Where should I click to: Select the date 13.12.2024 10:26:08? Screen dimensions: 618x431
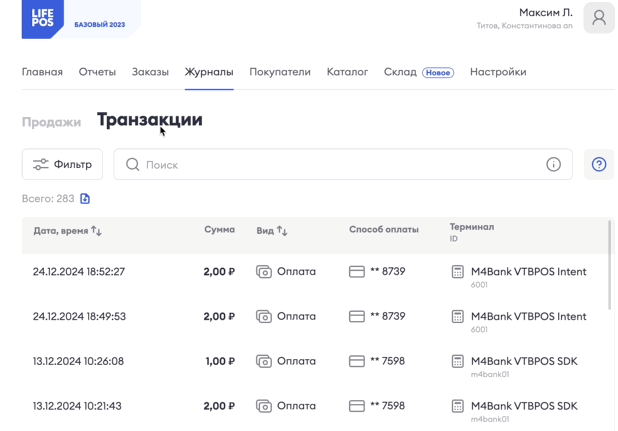(x=78, y=361)
